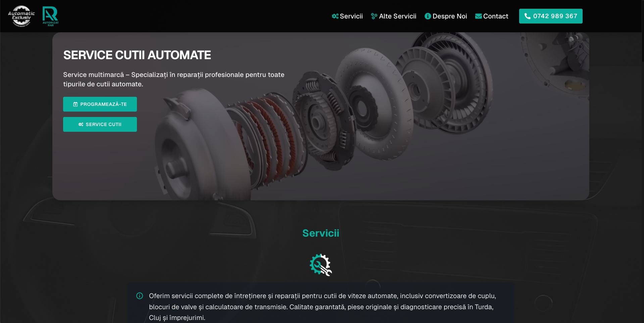Image resolution: width=644 pixels, height=323 pixels.
Task: Click the cogs icon beside Alte Servicii
Action: (374, 16)
